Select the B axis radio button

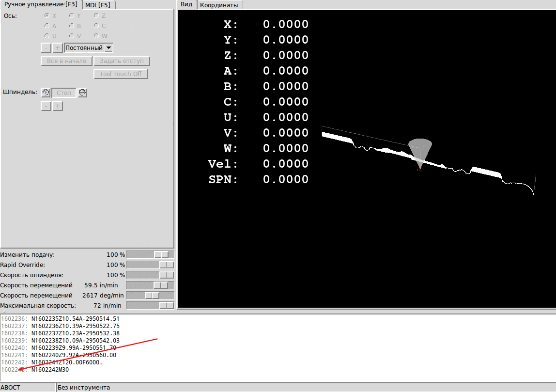[72, 26]
